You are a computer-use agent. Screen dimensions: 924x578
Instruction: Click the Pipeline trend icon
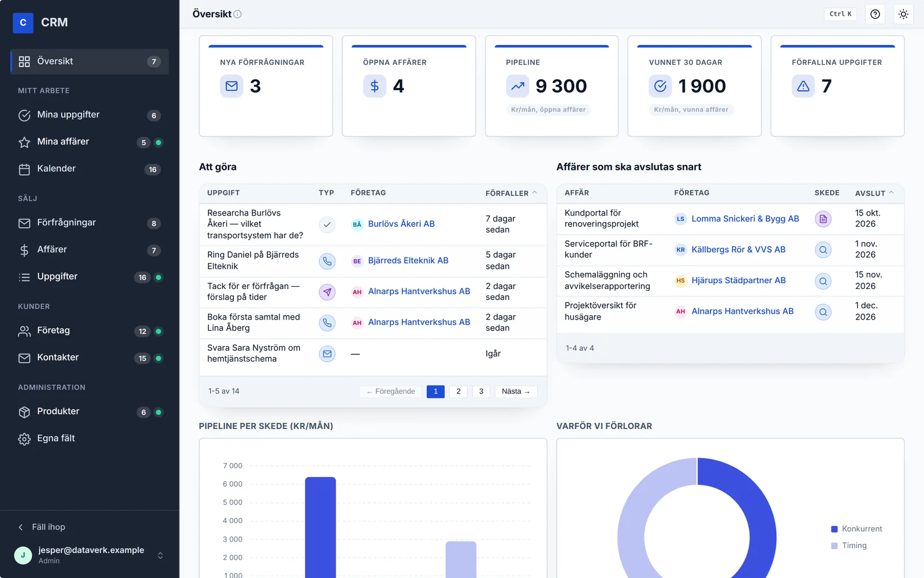click(517, 86)
